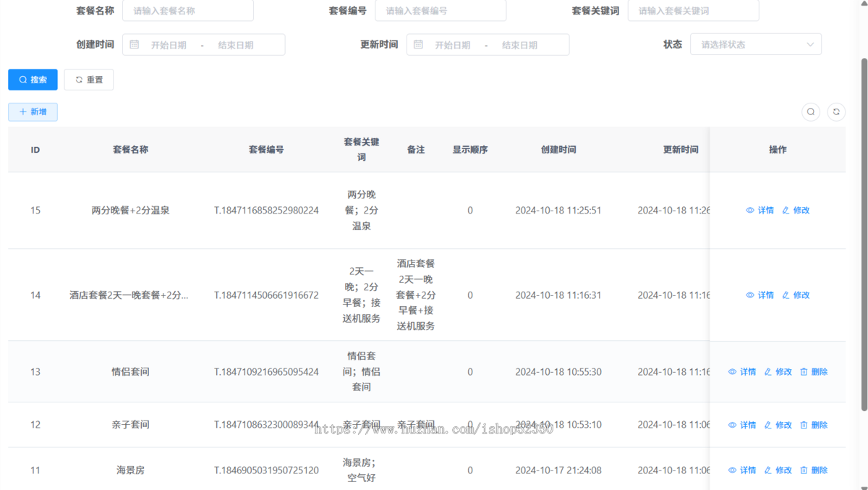Click name cell 两分晚餐+2分温泉
The width and height of the screenshot is (868, 490).
pos(130,211)
